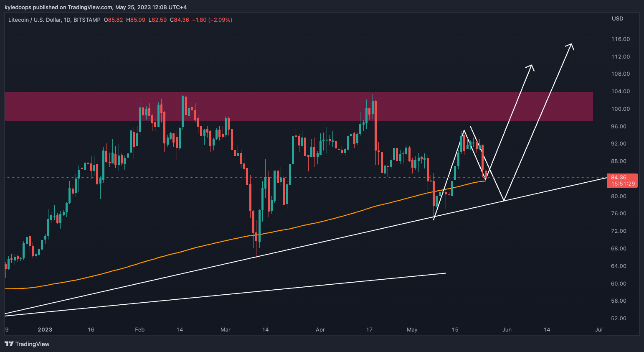Click the TradingView logo at bottom left
Viewport: 644px width, 352px height.
coord(27,344)
